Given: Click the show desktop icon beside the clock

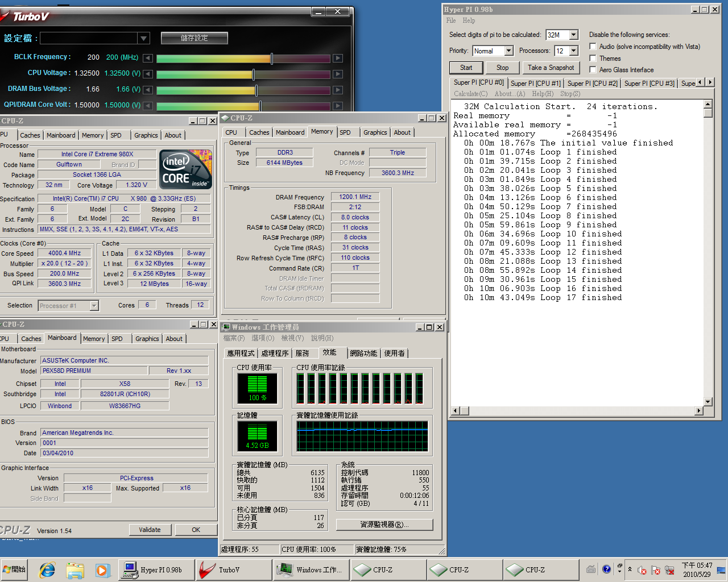Looking at the screenshot, I should 721,570.
